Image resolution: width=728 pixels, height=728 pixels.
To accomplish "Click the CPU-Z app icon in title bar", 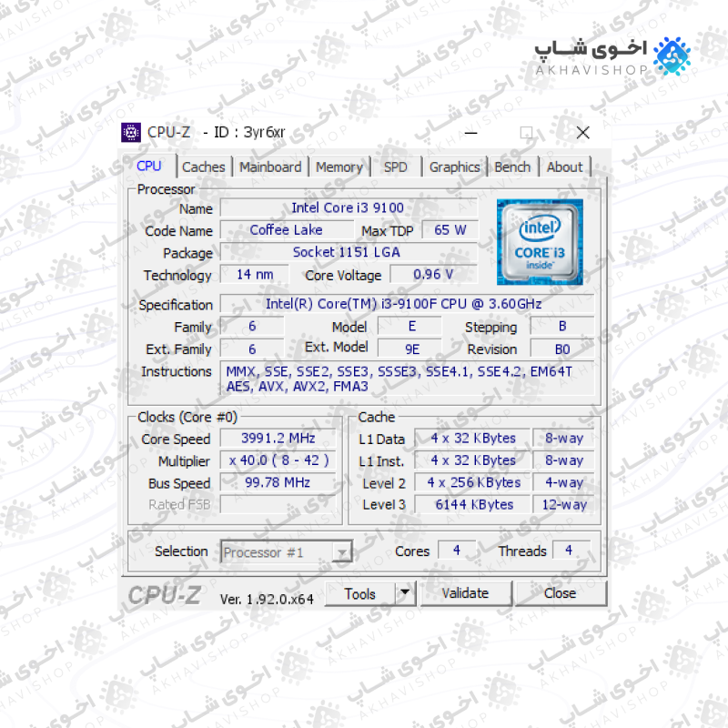I will coord(131,132).
